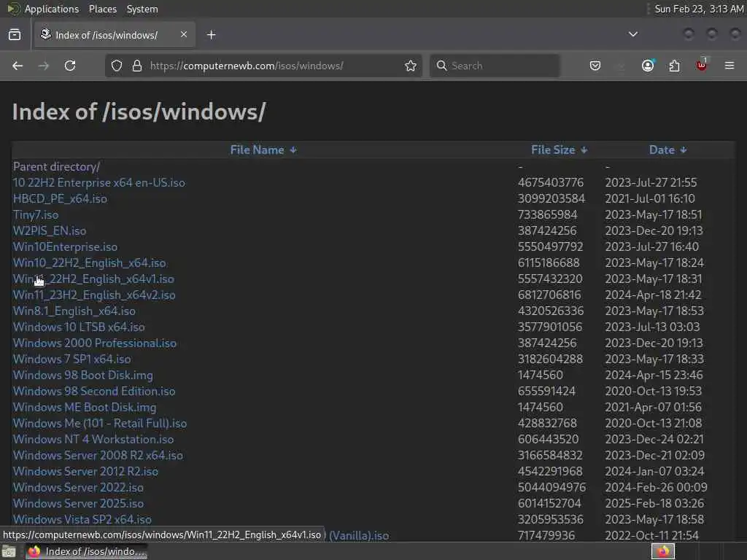This screenshot has width=747, height=560.
Task: Click the Firefox workspace switcher thumbnail
Action: [663, 551]
